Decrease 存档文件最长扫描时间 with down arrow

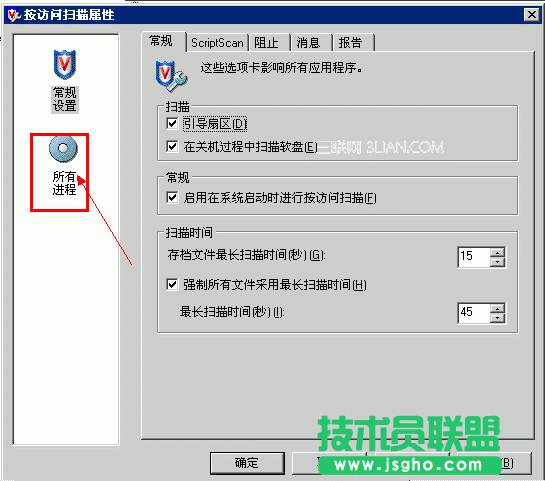(x=497, y=262)
